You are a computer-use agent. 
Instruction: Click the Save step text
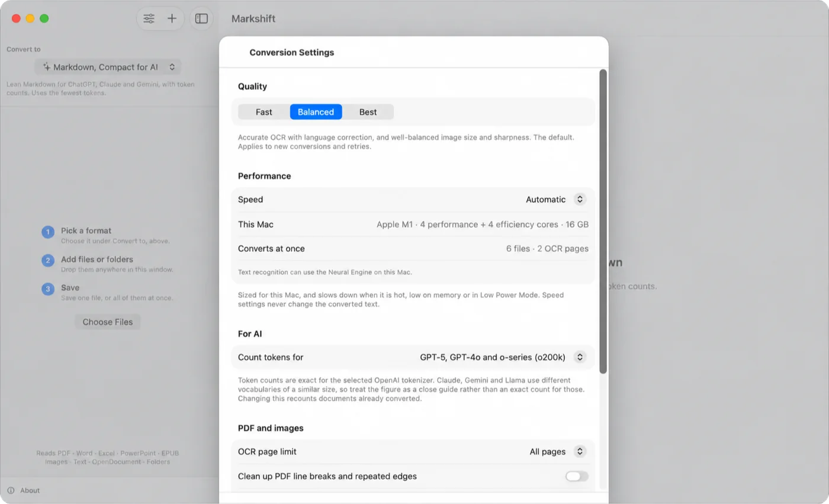[x=70, y=288]
